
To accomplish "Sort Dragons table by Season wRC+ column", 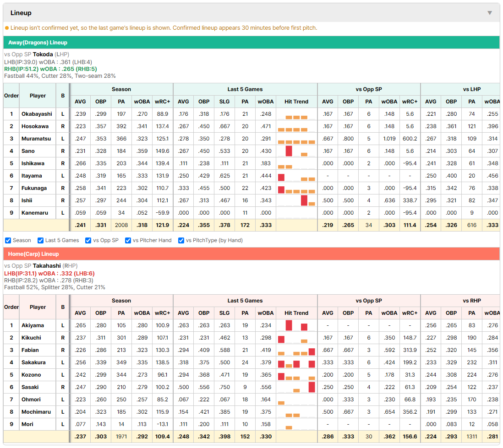I will coord(162,102).
